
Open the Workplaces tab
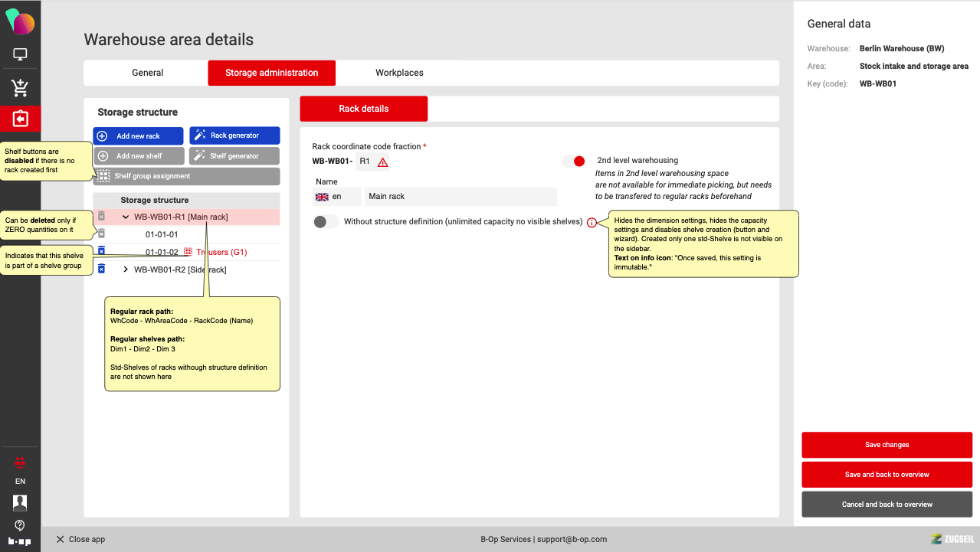[x=399, y=73]
